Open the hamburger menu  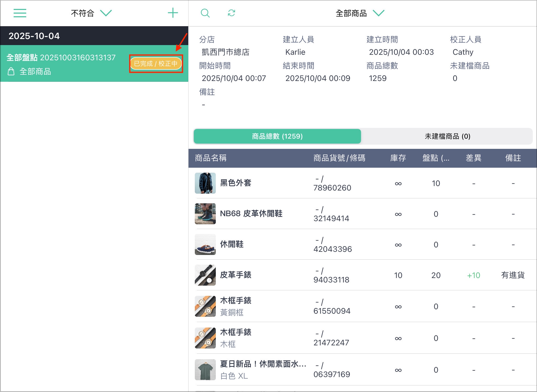20,13
